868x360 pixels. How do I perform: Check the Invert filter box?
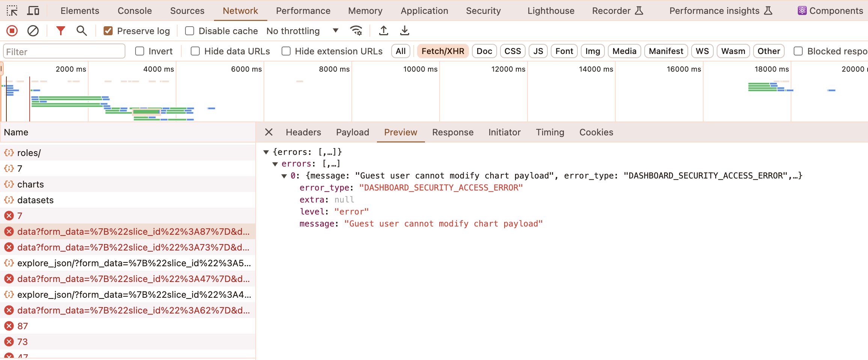point(140,51)
